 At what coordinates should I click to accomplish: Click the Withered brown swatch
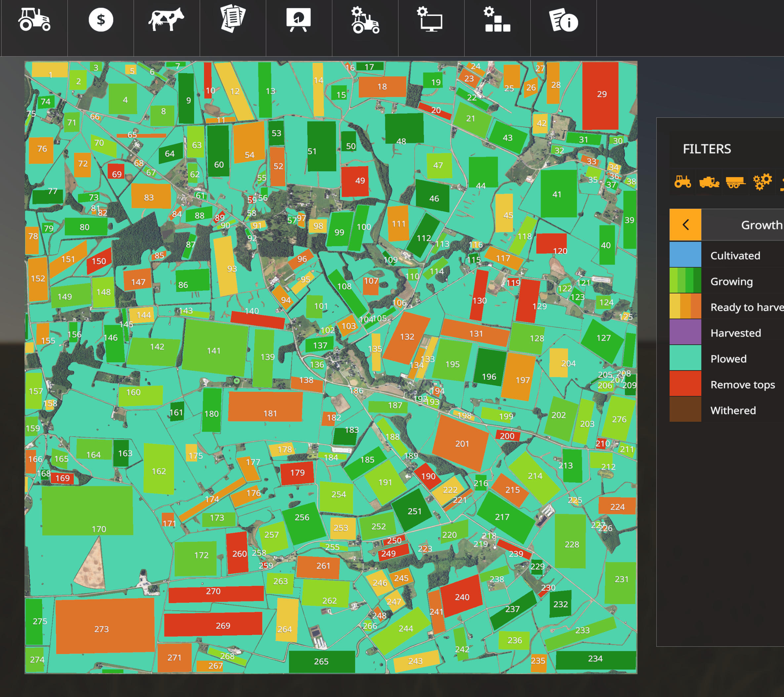point(685,409)
